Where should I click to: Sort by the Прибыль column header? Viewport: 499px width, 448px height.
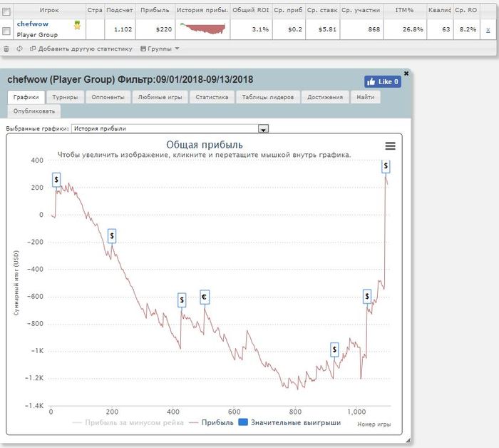pyautogui.click(x=155, y=10)
